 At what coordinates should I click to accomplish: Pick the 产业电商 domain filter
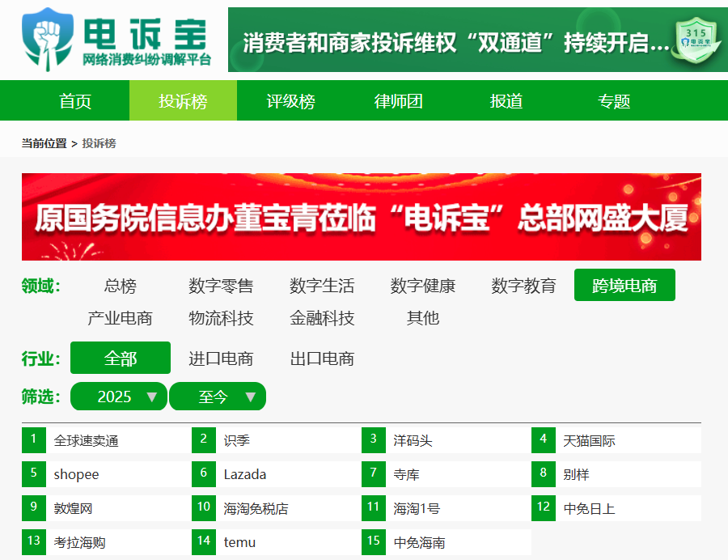121,318
